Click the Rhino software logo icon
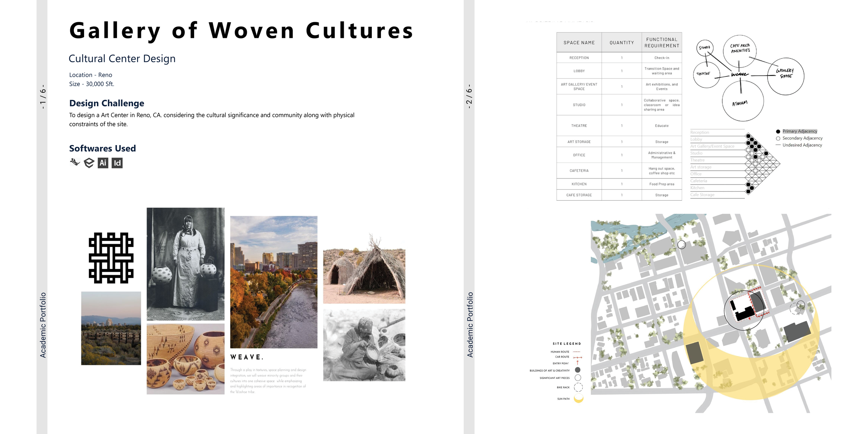Screen dimensions: 868x434 [x=75, y=162]
